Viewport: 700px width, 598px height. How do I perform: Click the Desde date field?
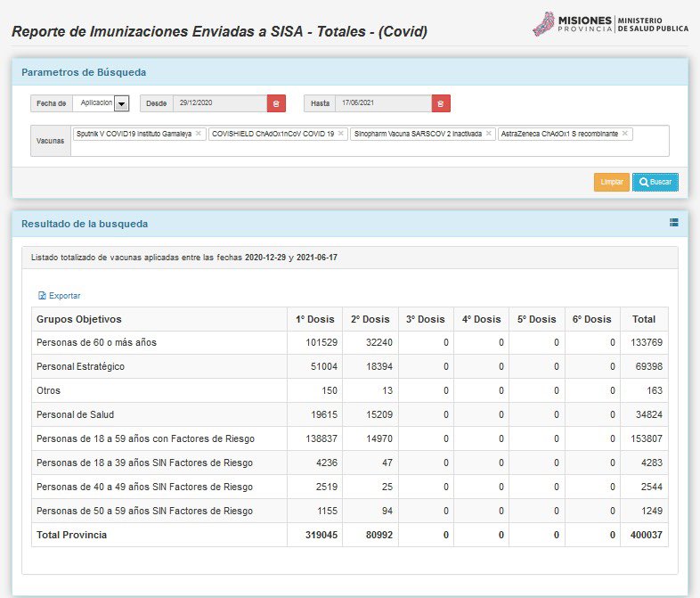tap(219, 103)
